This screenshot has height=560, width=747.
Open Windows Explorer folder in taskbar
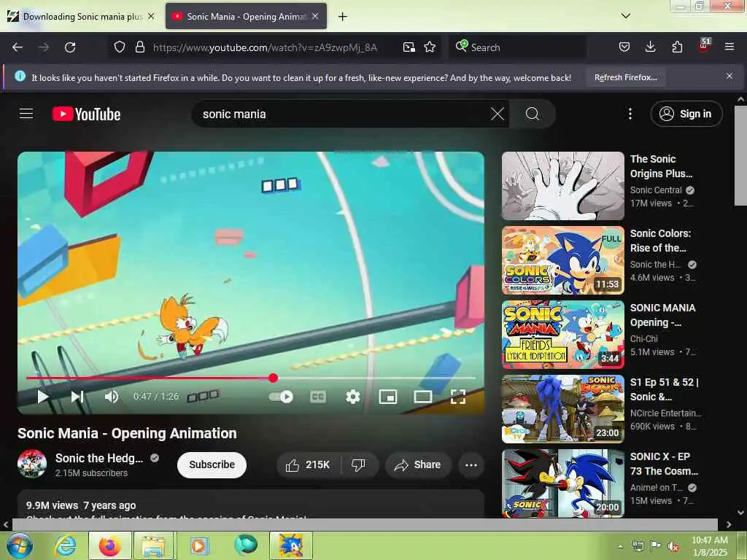point(153,546)
